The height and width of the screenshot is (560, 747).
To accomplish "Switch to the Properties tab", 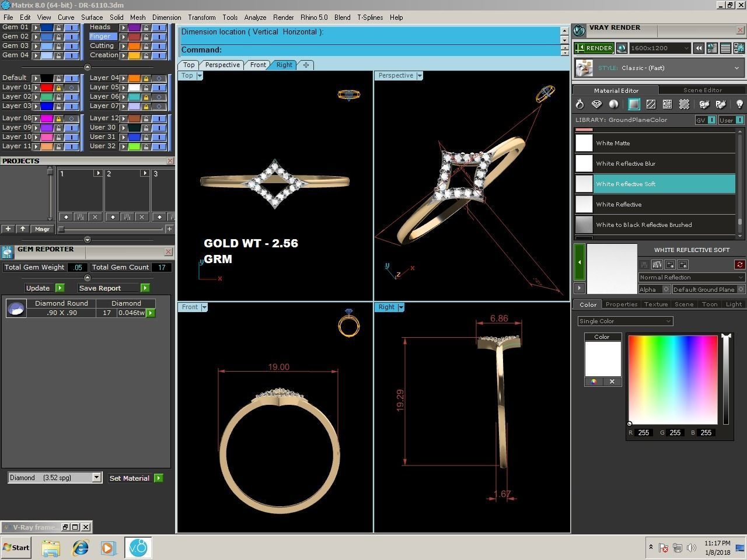I will coord(621,304).
